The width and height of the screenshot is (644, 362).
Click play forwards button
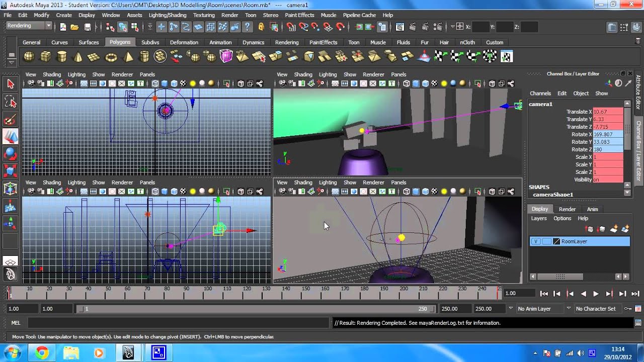[596, 294]
